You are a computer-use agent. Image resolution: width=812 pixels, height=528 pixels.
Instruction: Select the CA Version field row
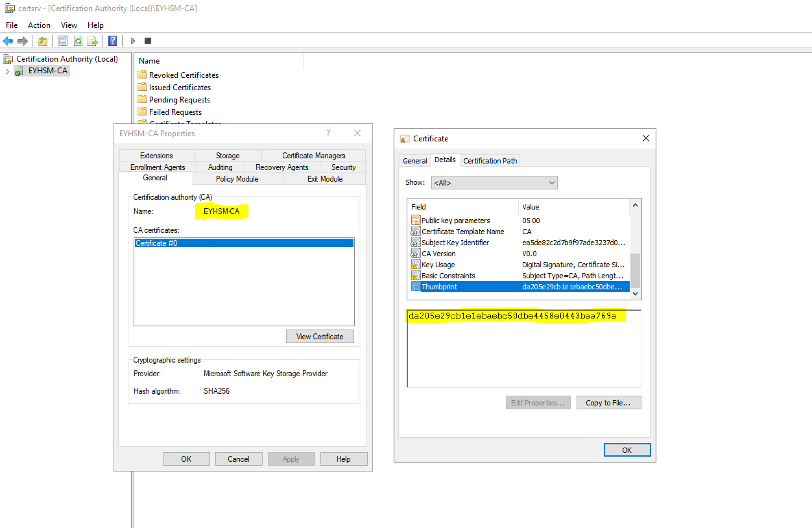coord(519,254)
